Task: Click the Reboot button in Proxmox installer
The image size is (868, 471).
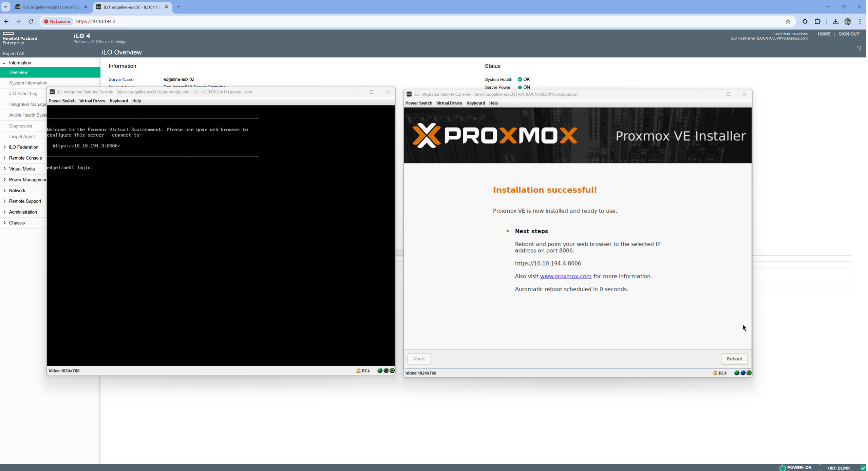Action: coord(734,359)
